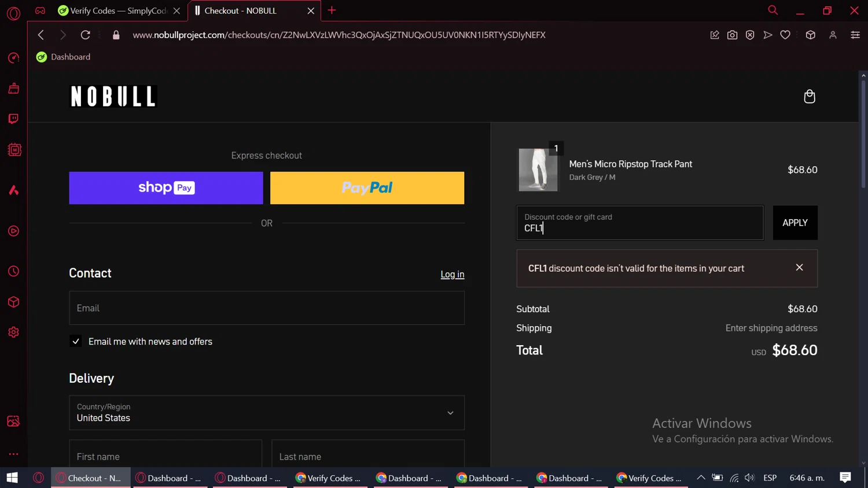
Task: Click the ESP language indicator
Action: click(770, 478)
